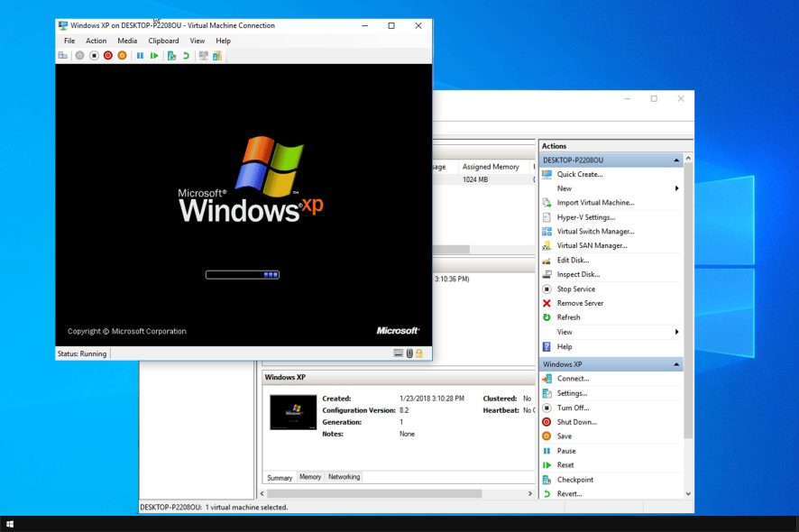
Task: Open the Media menu in VM Connection
Action: coord(127,41)
